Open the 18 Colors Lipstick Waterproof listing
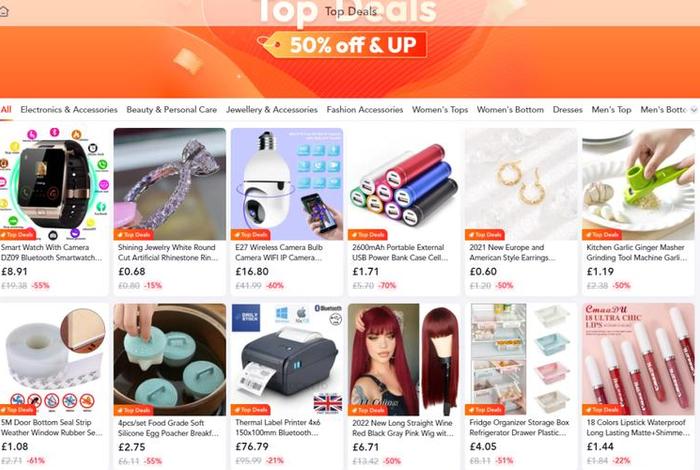Image resolution: width=700 pixels, height=470 pixels. (x=638, y=428)
